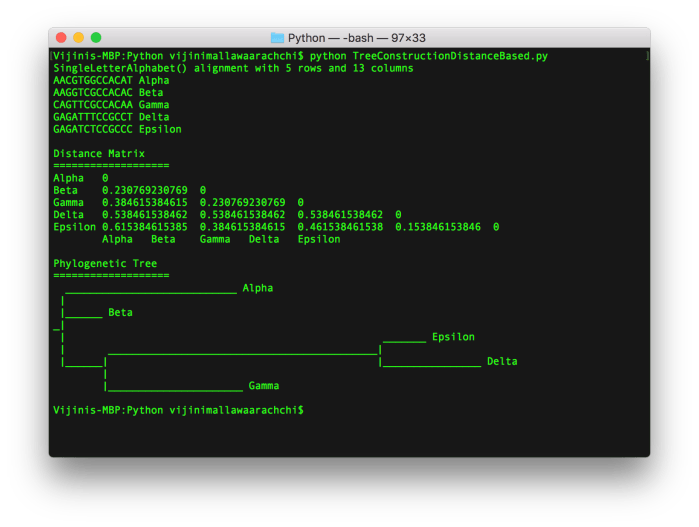The height and width of the screenshot is (527, 699).
Task: Click the Alpha leaf label in tree
Action: point(257,288)
